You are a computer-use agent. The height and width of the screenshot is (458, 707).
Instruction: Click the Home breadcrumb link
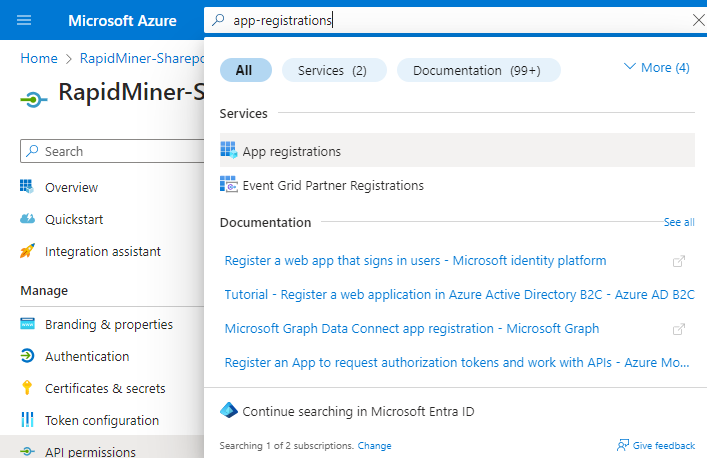pos(39,59)
